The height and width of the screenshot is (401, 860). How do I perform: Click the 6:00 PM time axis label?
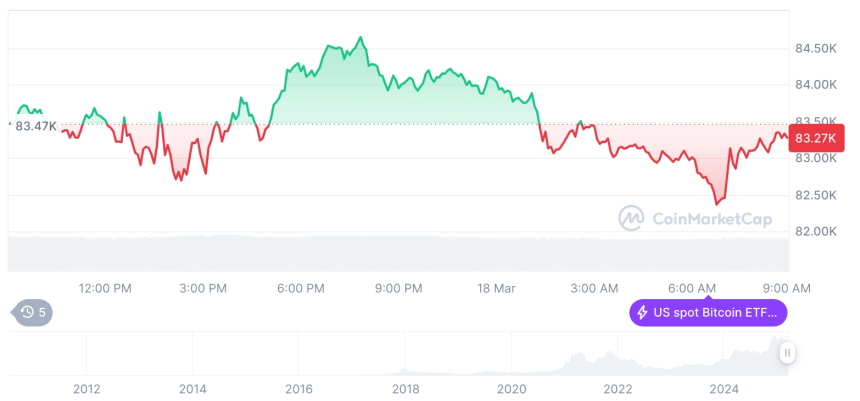pos(300,289)
